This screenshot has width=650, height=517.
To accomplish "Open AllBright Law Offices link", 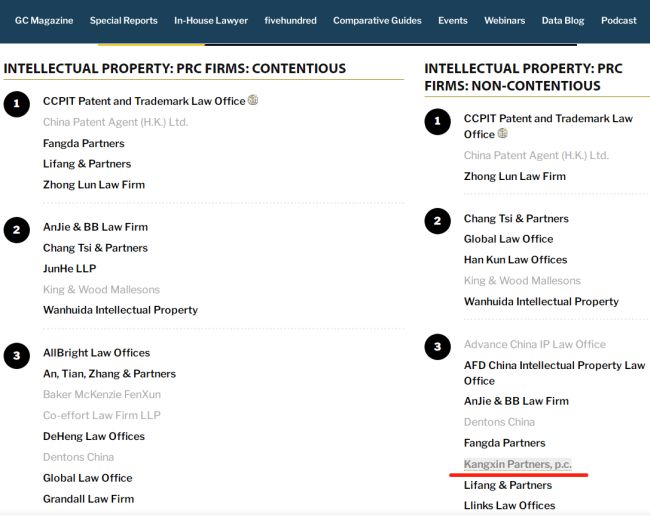I will (x=97, y=353).
